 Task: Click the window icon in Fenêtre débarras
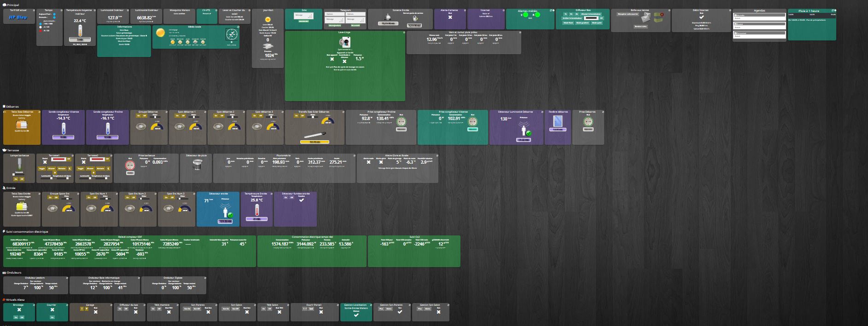click(x=558, y=121)
